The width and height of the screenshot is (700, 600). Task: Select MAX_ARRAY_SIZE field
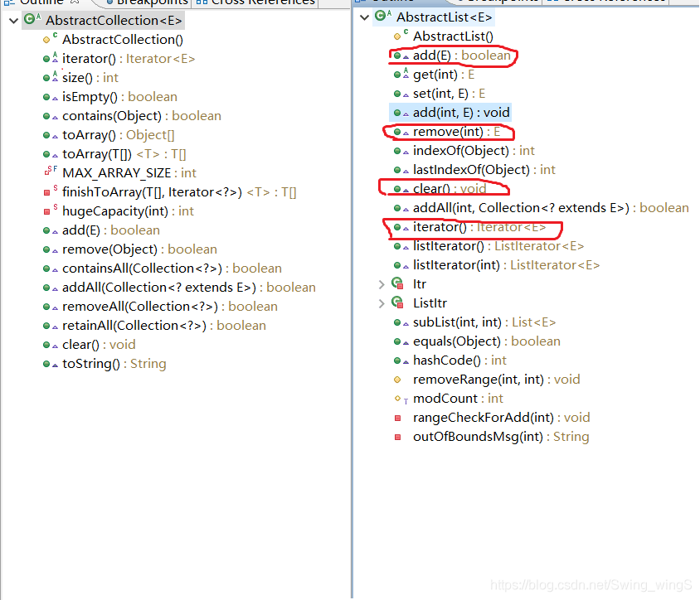coord(129,173)
